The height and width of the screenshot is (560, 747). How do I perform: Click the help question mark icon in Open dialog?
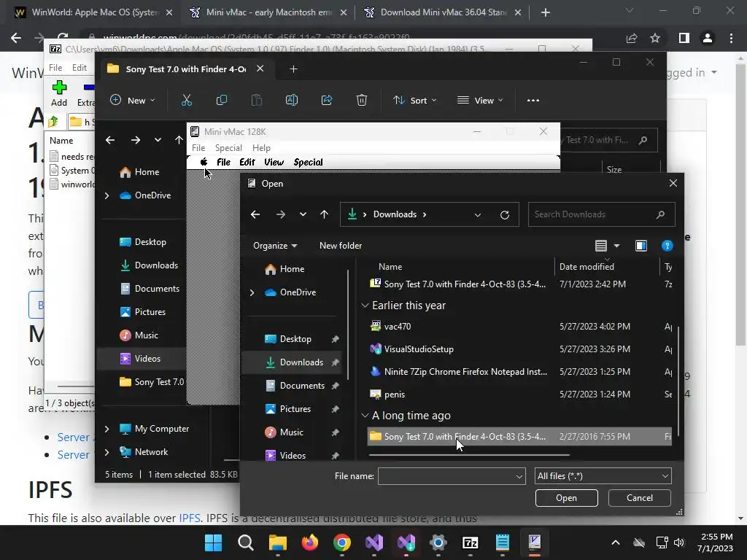[x=667, y=246]
